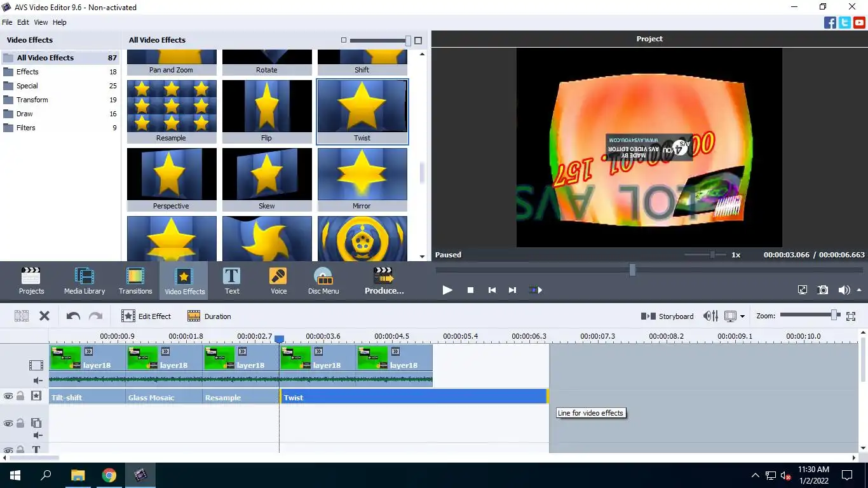Expand the volume slider arrow

(x=858, y=290)
